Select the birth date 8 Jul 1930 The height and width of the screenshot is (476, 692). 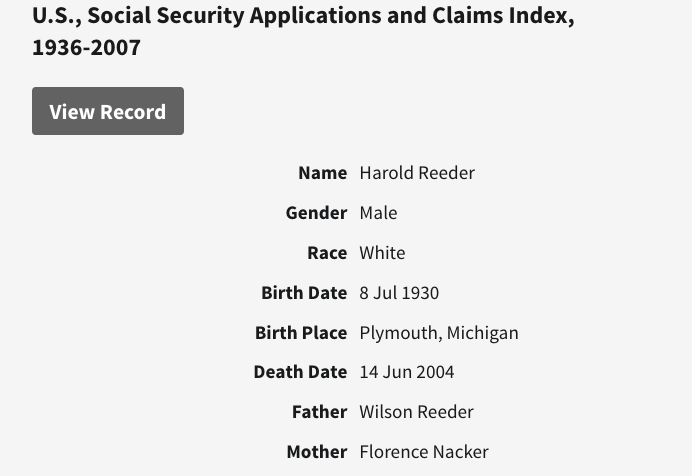click(x=399, y=293)
